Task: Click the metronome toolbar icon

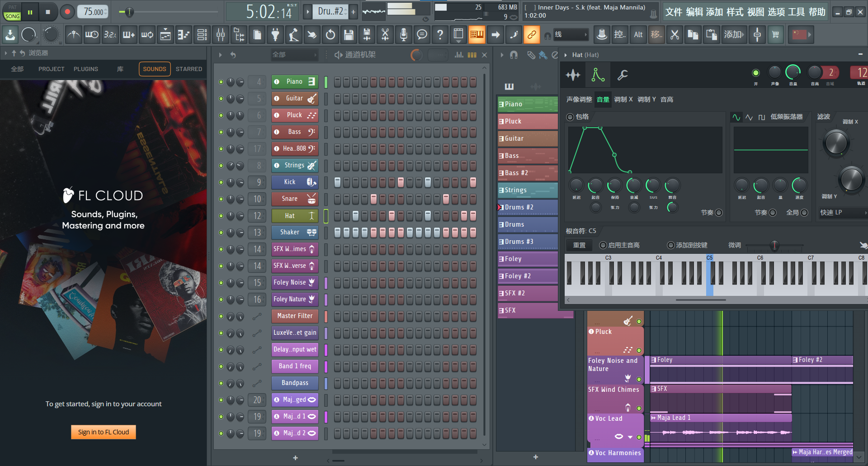Action: pos(74,35)
